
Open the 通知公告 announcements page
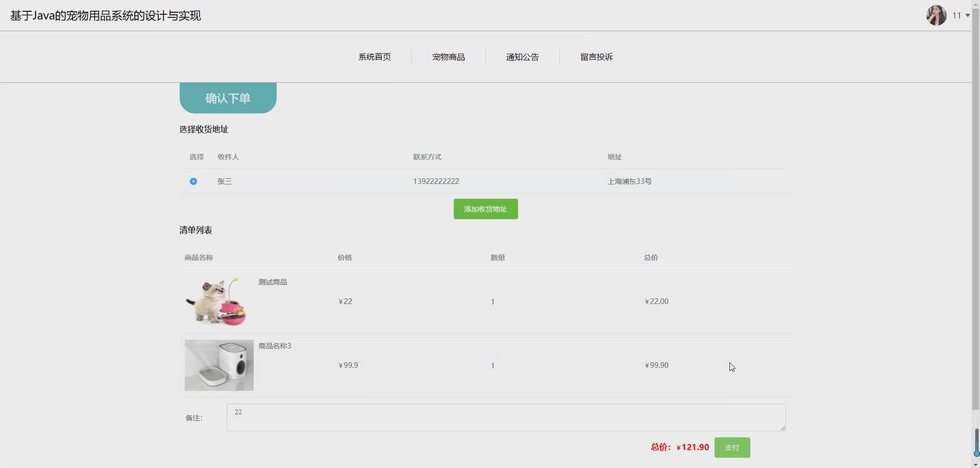coord(523,57)
